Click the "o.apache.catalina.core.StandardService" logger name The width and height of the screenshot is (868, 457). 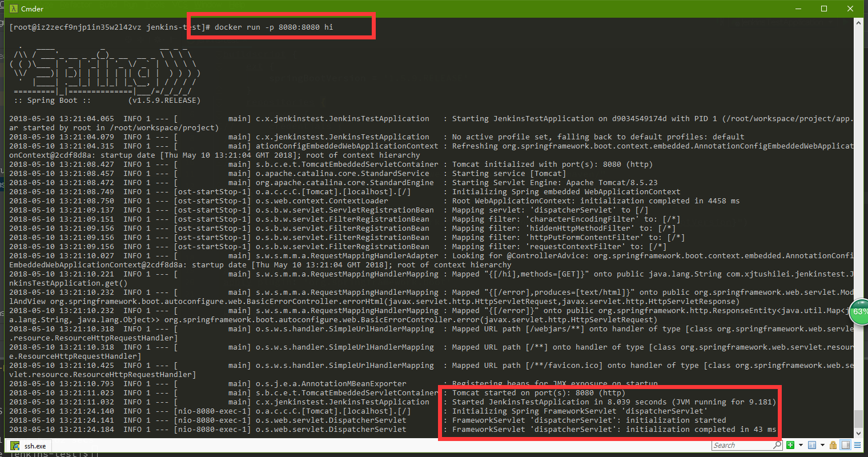tap(343, 173)
